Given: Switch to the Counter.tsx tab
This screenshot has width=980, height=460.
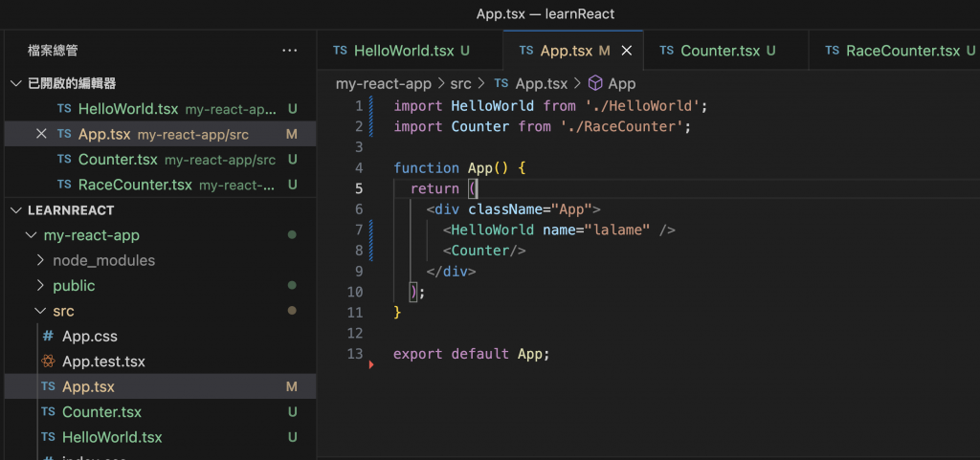Looking at the screenshot, I should tap(725, 52).
